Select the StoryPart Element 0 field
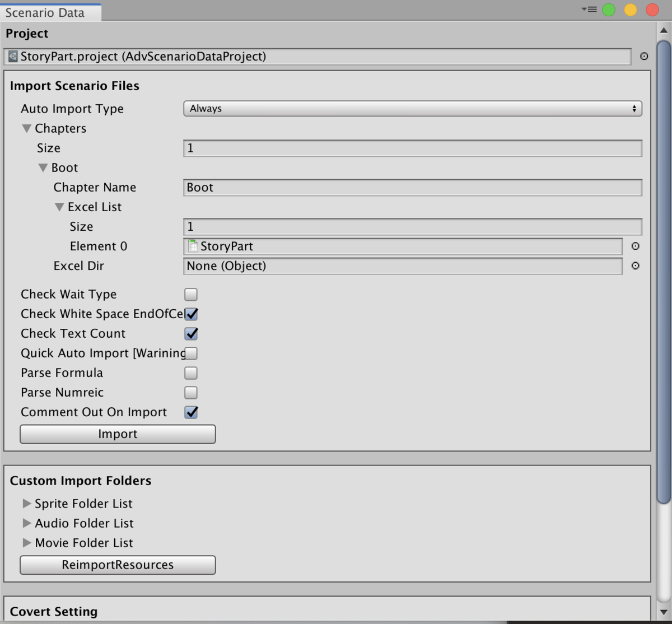Viewport: 672px width, 624px height. tap(403, 246)
